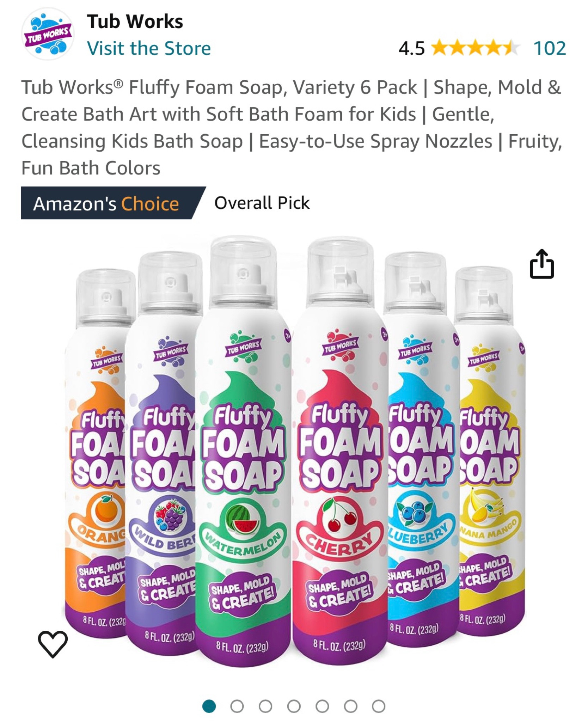Open the Visit the Store link
Viewport: 588px width, 722px height.
tap(149, 48)
